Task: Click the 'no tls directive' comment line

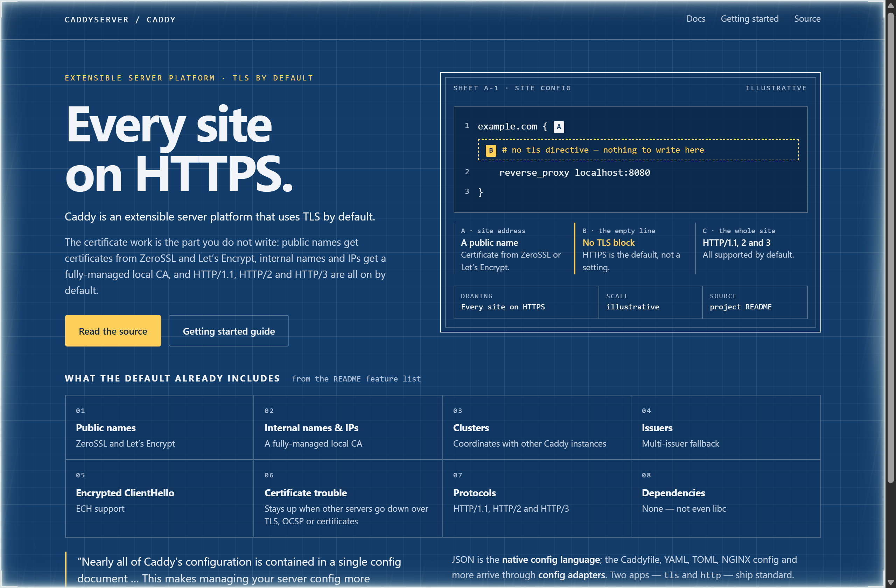Action: (638, 150)
